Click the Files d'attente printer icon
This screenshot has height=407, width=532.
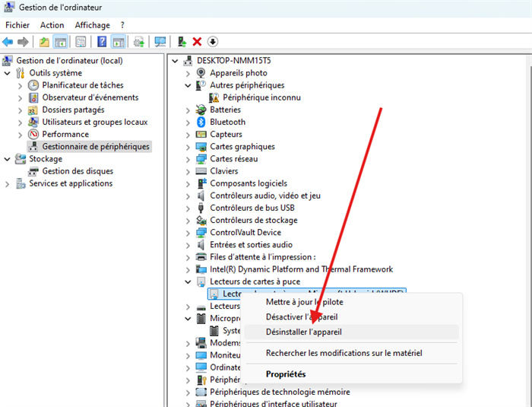point(201,257)
